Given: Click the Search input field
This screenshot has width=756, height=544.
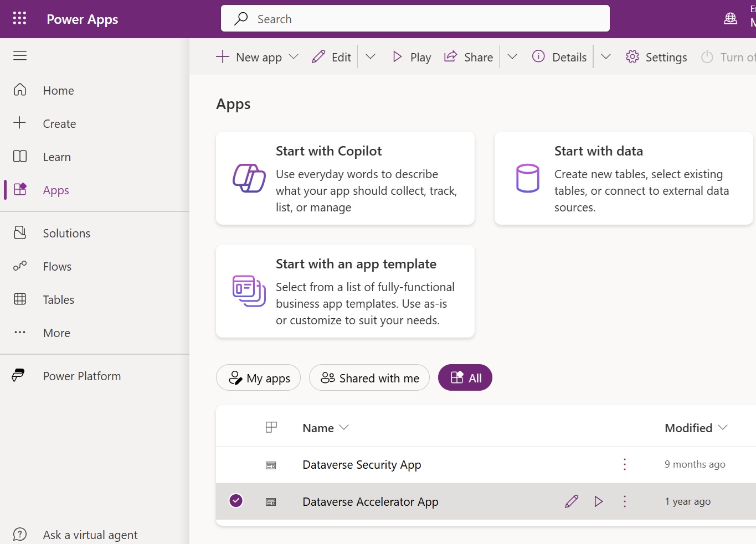Looking at the screenshot, I should tap(415, 19).
